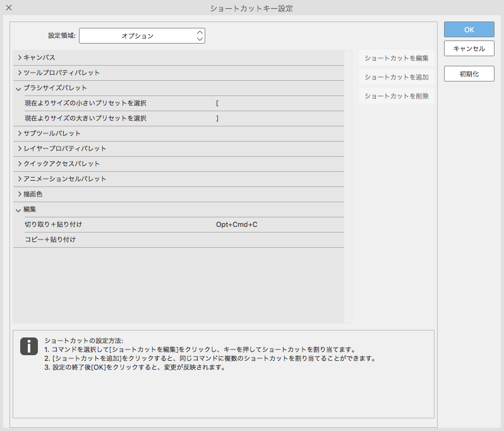Open the 設定領域 dropdown
504x431 pixels.
pyautogui.click(x=141, y=36)
